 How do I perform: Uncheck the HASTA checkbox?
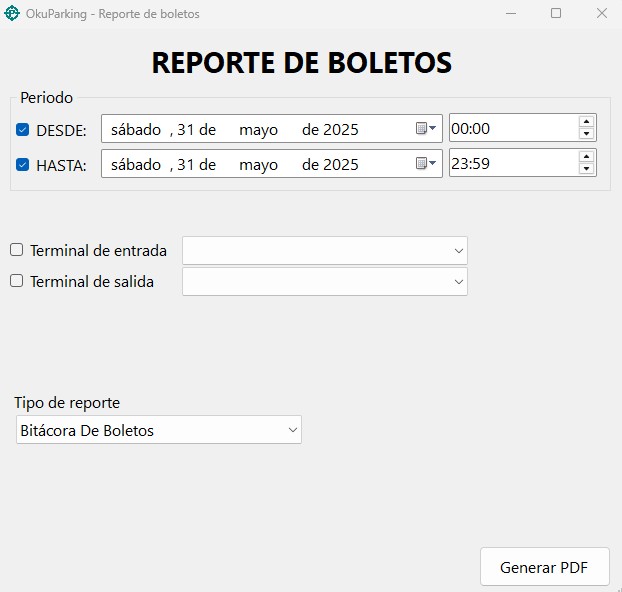coord(23,165)
